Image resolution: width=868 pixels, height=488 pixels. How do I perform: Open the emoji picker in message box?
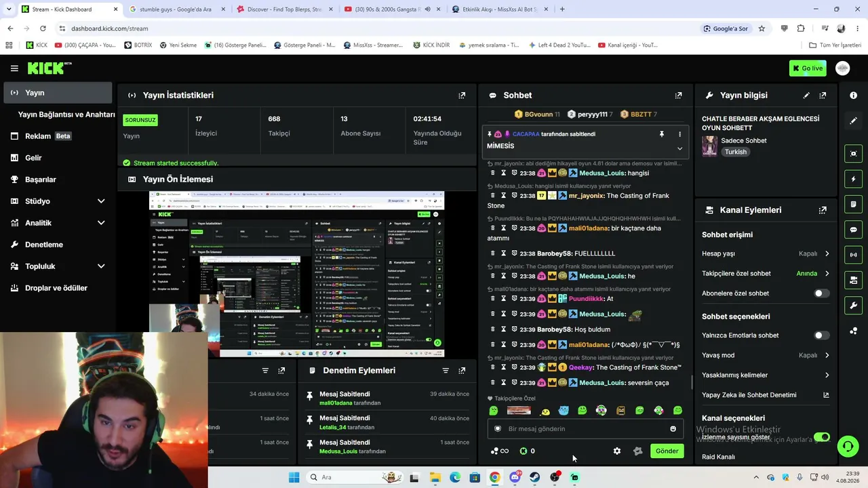point(673,428)
